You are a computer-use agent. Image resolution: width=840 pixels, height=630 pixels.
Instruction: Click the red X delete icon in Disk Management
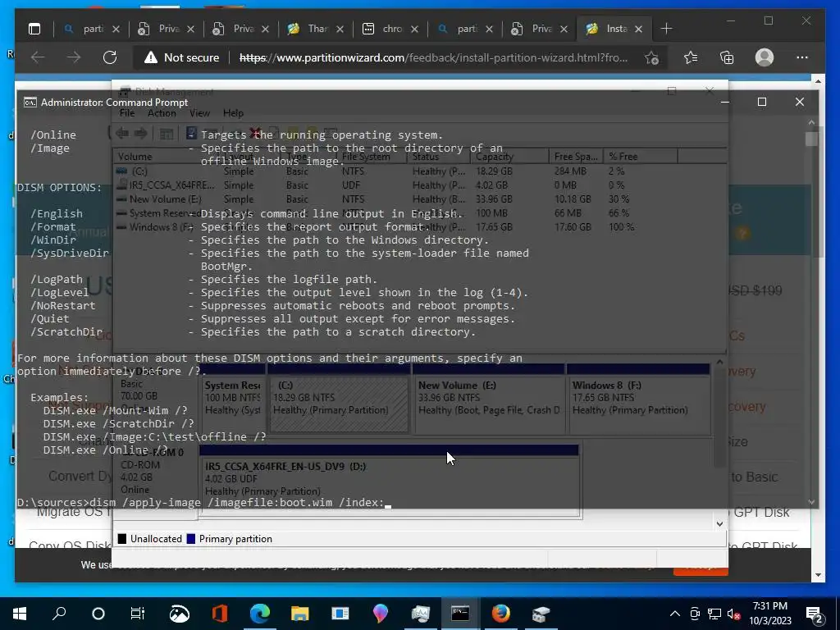coord(256,133)
